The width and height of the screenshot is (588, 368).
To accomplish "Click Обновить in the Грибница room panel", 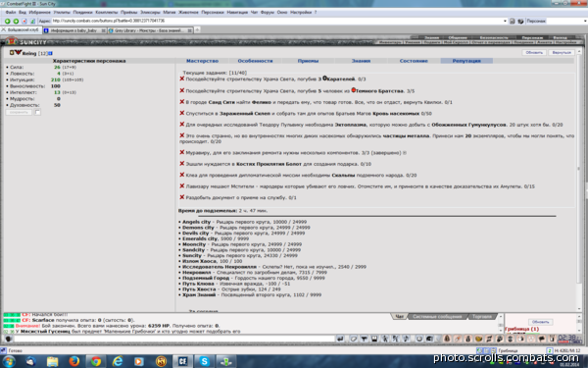I will [540, 322].
